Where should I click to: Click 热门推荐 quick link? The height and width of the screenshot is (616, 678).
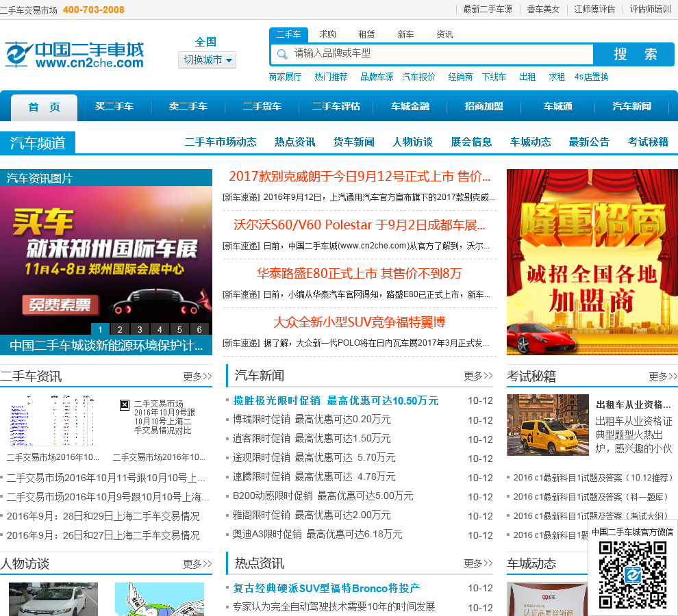tap(331, 77)
